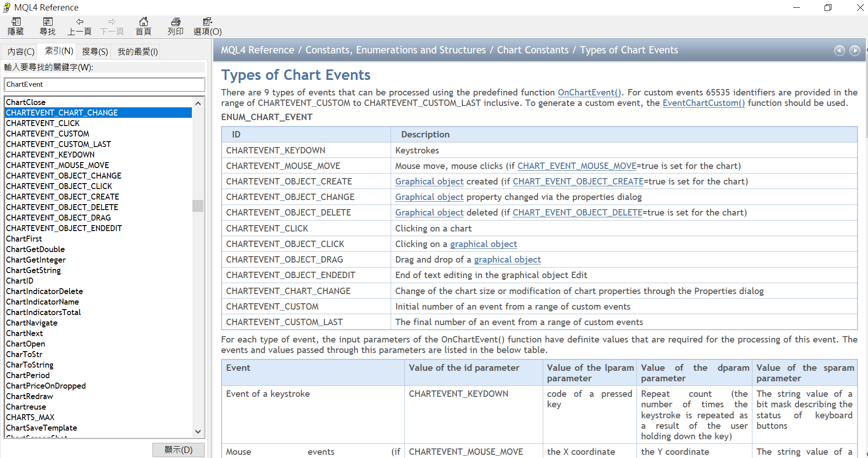
Task: Select CHARTEVENT_MOUSE_MOVE in the index list
Action: [98, 165]
